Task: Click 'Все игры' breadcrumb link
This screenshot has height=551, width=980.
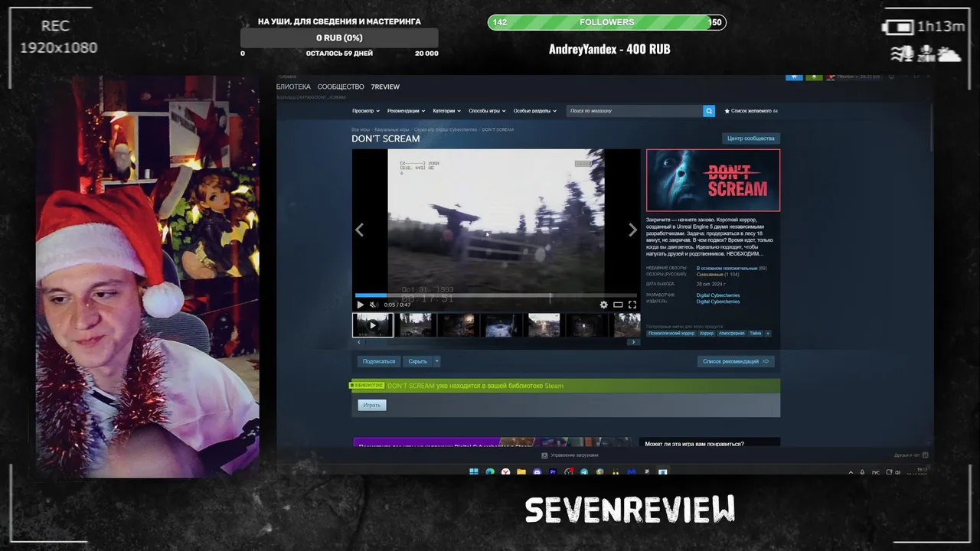Action: click(x=361, y=129)
